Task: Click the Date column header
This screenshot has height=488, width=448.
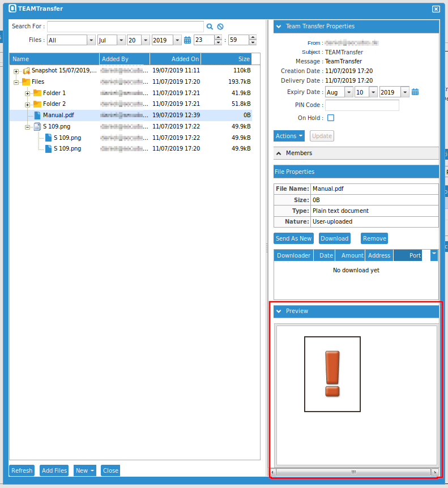Action: (325, 255)
